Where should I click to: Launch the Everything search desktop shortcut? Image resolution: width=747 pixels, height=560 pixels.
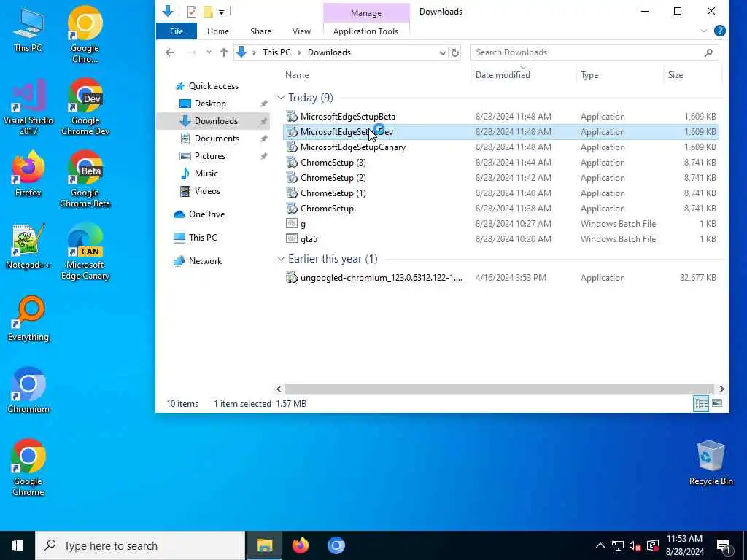28,319
